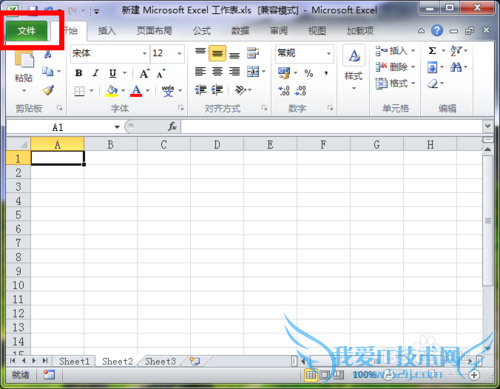This screenshot has width=500, height=389.
Task: Click the 插入 cells button
Action: pos(395,51)
